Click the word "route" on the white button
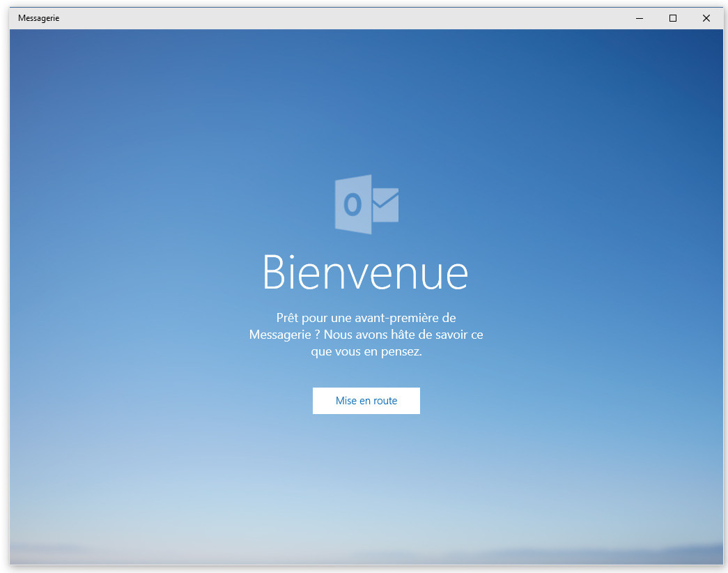The image size is (728, 573). coord(384,401)
